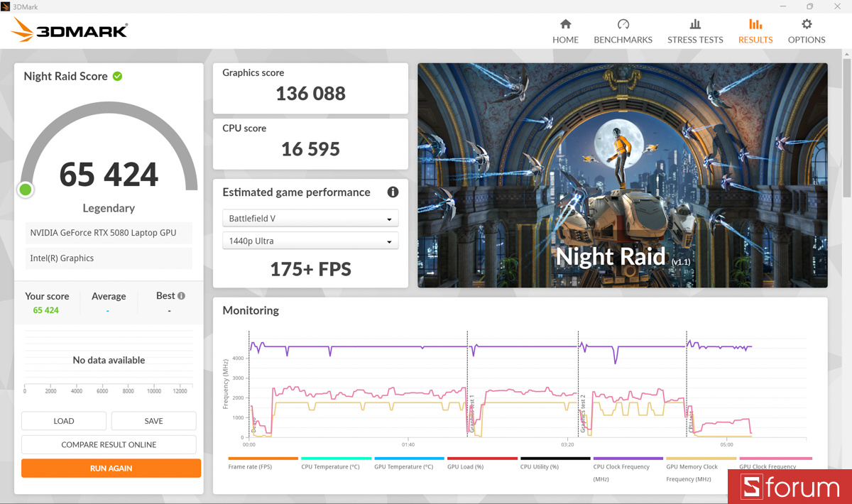Open the OPTIONS tab

coord(807,31)
